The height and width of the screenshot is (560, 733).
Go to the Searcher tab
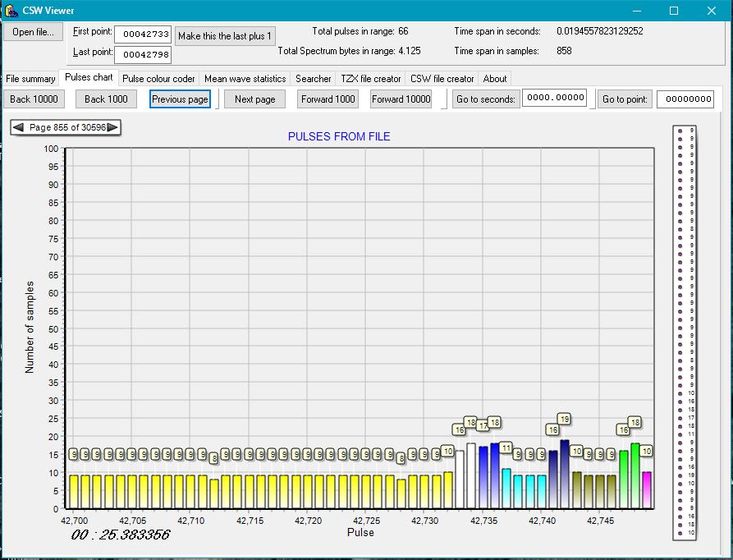point(313,79)
